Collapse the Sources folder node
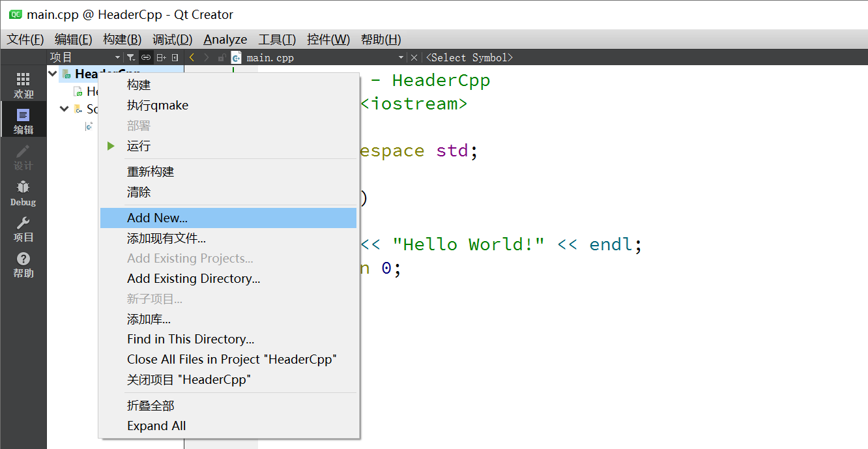The height and width of the screenshot is (449, 868). click(x=64, y=109)
